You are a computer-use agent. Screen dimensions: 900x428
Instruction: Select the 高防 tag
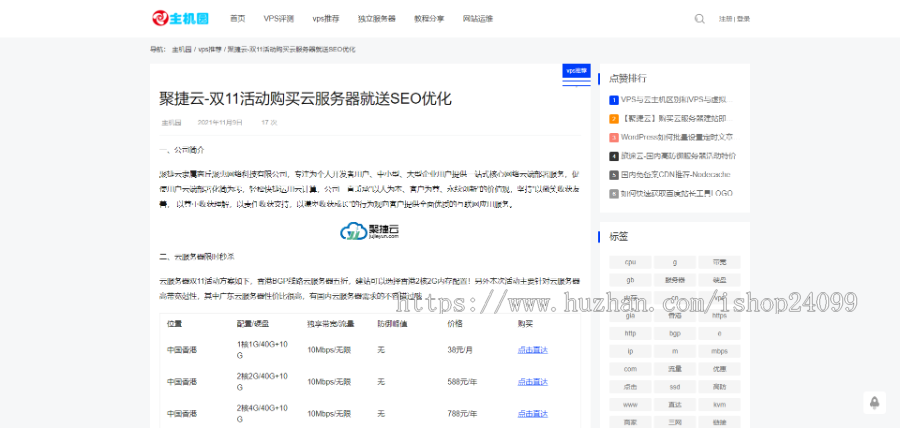click(x=719, y=387)
